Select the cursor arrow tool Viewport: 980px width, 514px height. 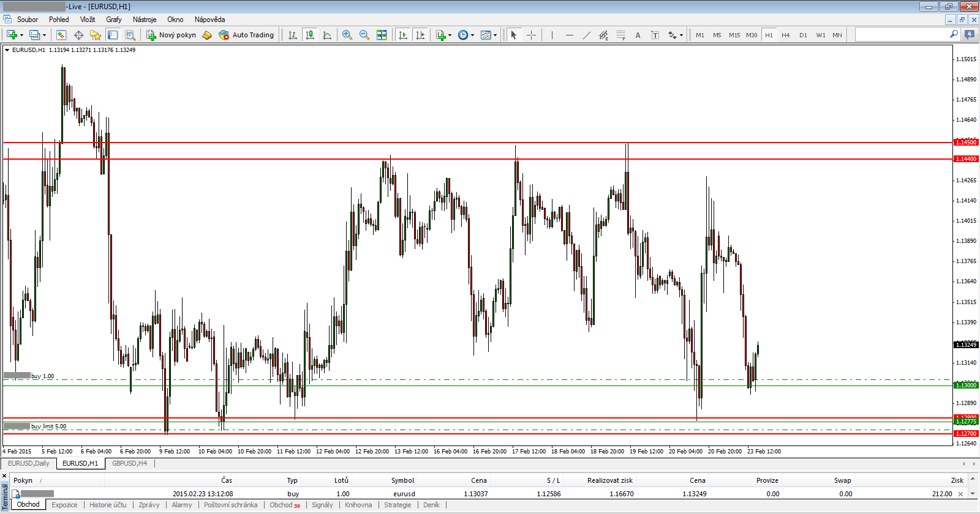[x=514, y=35]
